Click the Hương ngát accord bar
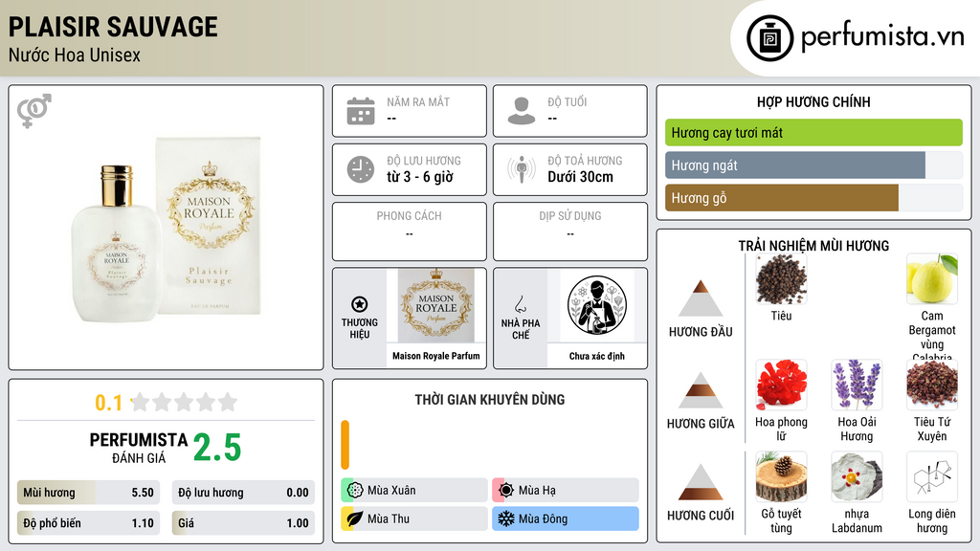Screen dimensions: 980x551 (x=813, y=165)
